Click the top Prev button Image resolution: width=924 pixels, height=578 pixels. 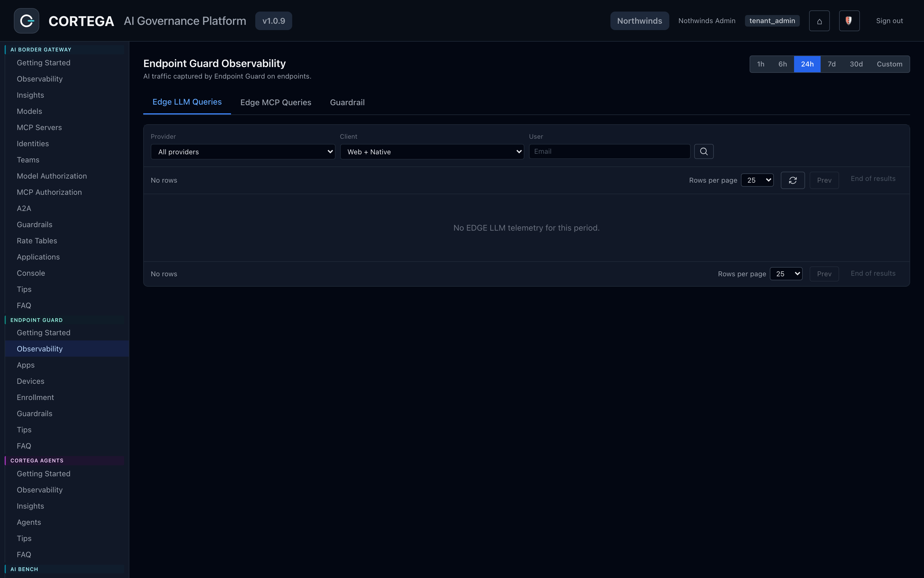[x=824, y=180]
